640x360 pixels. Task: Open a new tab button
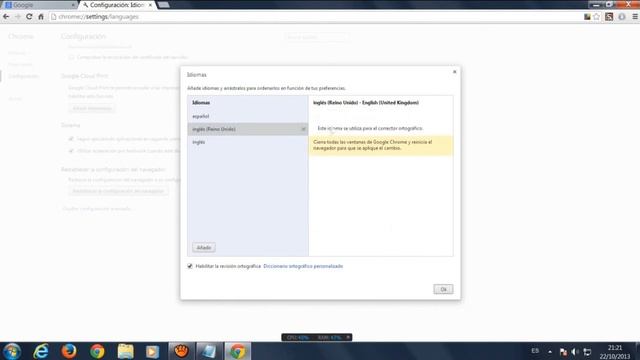pyautogui.click(x=163, y=5)
